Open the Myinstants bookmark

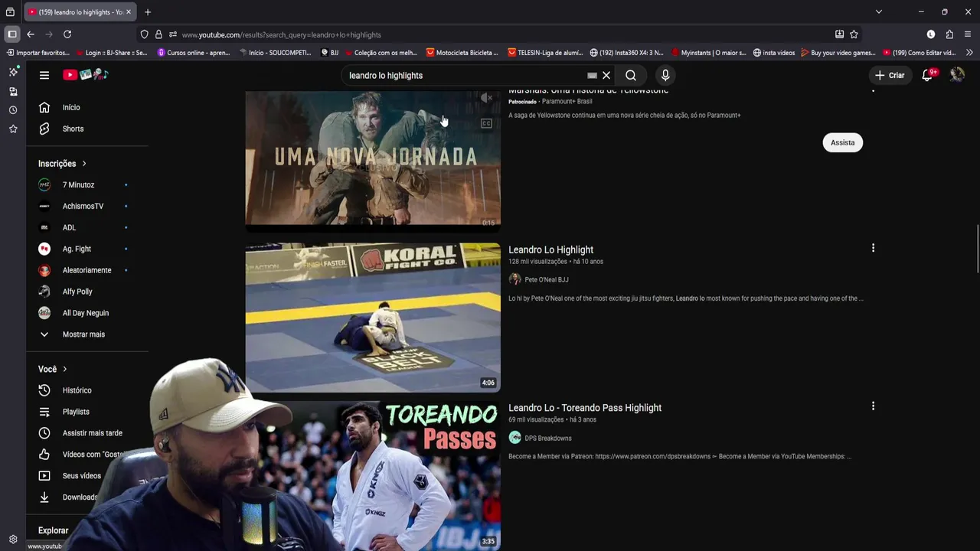(708, 53)
